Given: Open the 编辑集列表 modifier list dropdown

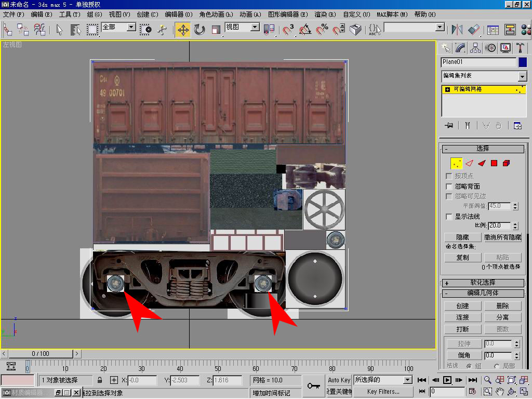Looking at the screenshot, I should [523, 76].
